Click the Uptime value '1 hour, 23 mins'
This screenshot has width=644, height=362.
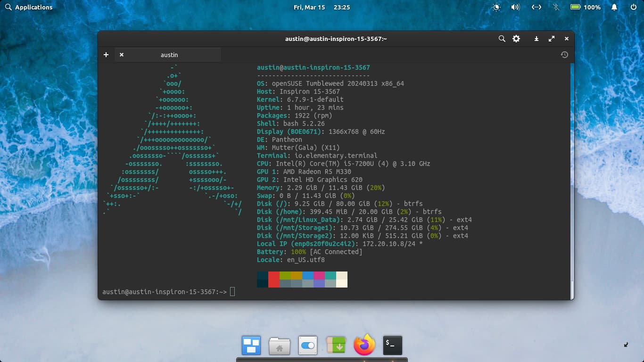tap(315, 107)
